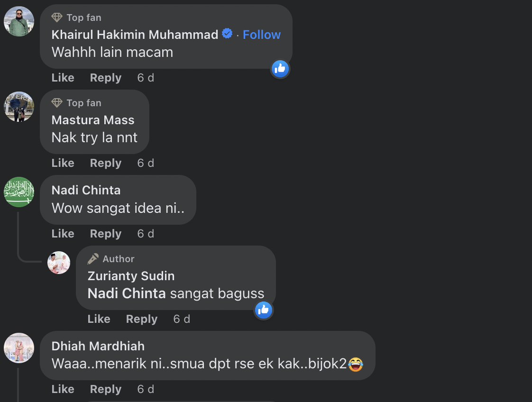Open Khairul Hakimin Muhammad's profile picture
Screen dimensions: 532x402
point(19,21)
